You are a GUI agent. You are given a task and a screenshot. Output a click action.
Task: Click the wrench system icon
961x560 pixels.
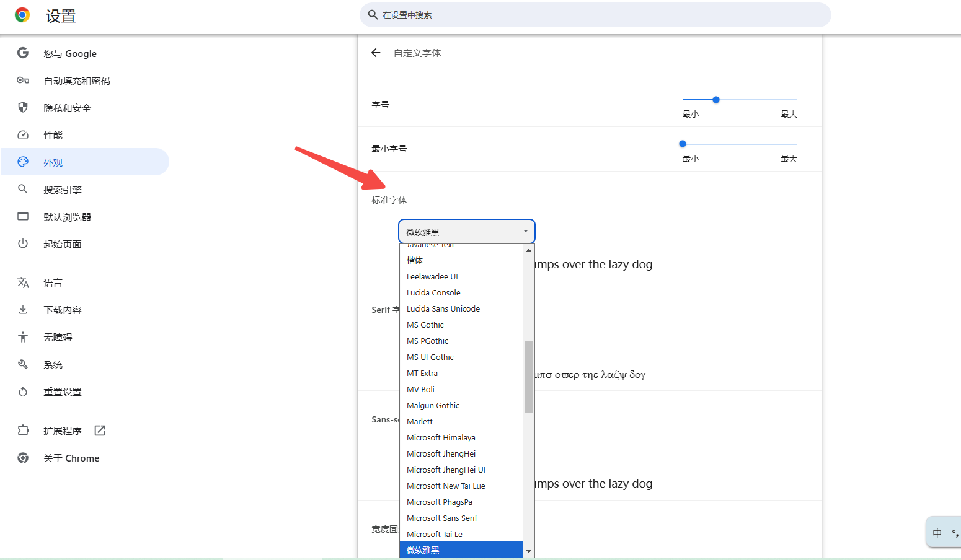[x=23, y=364]
